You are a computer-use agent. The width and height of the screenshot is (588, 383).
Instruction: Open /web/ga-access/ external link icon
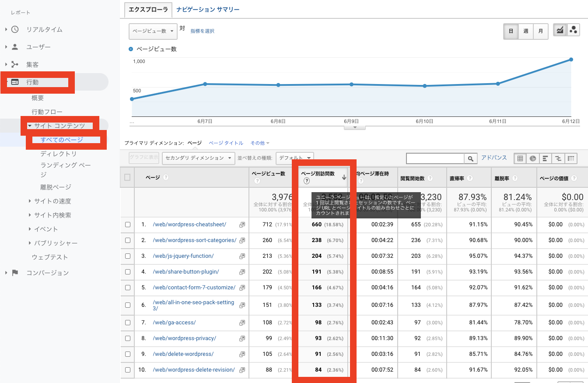[242, 323]
